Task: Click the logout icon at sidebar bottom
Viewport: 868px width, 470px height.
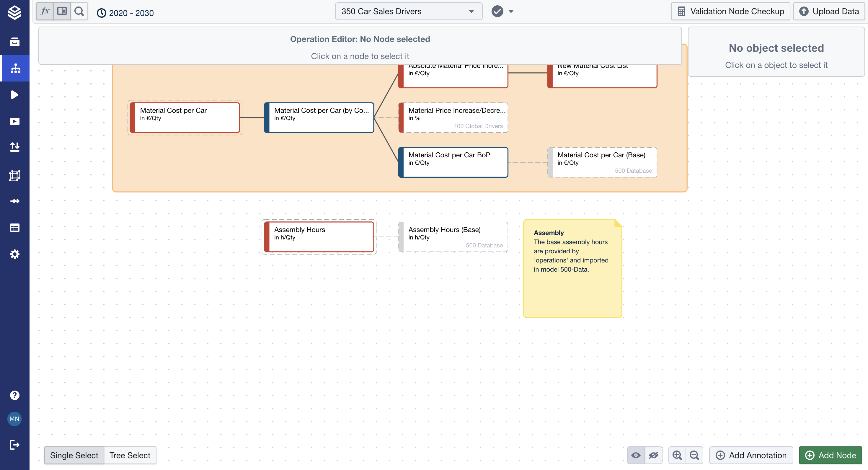Action: pyautogui.click(x=15, y=445)
